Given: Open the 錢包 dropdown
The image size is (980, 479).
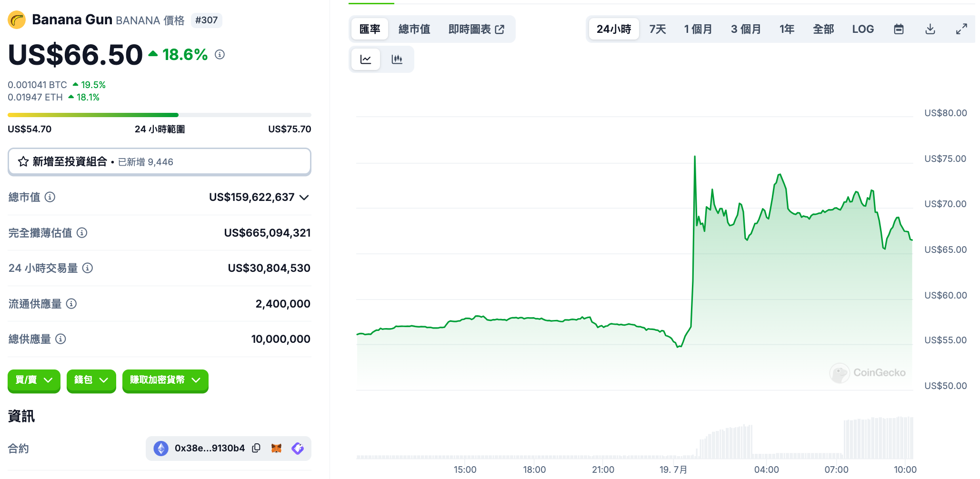Looking at the screenshot, I should tap(90, 381).
